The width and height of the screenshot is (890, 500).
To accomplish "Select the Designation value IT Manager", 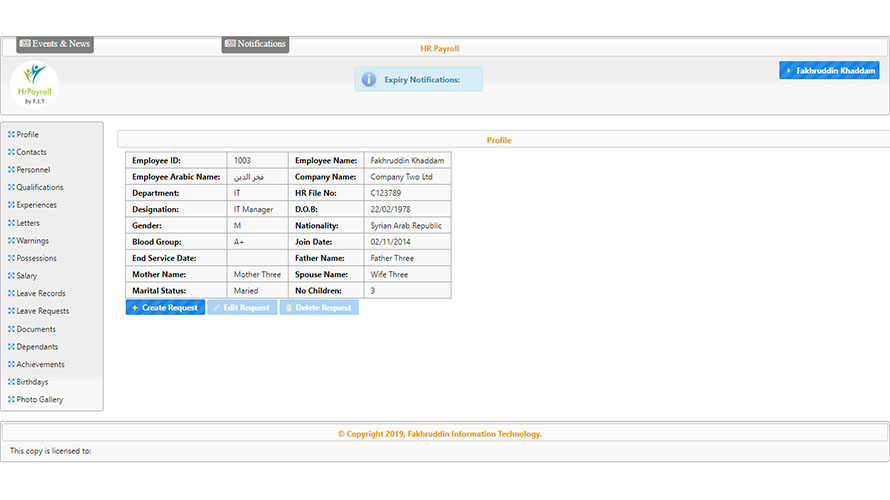I will point(253,209).
